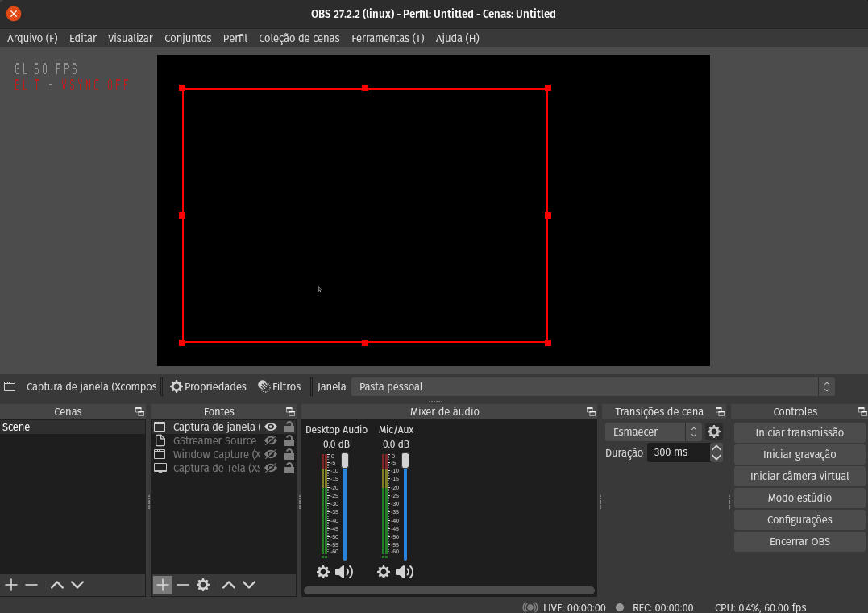Screen dimensions: 868x613
Task: Click Iniciar gravação button
Action: 799,454
